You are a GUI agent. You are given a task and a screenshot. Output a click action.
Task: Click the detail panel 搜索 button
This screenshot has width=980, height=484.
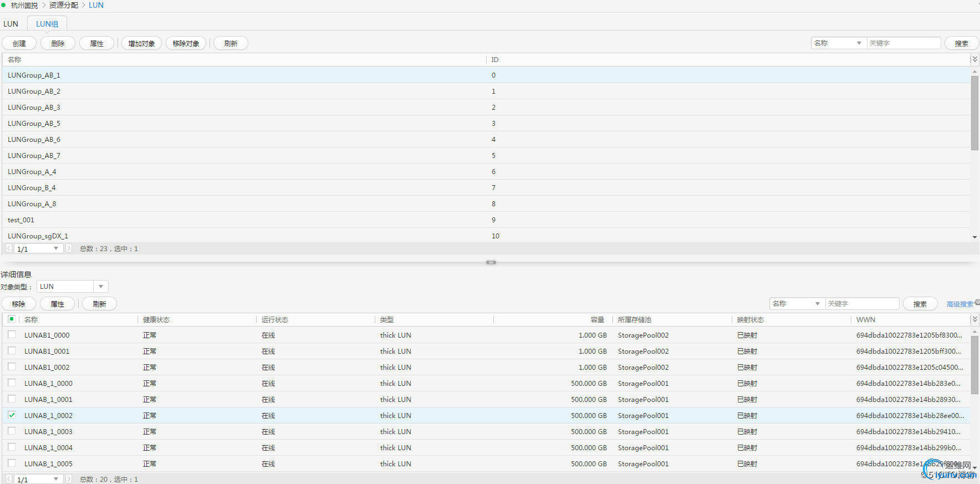[x=920, y=304]
